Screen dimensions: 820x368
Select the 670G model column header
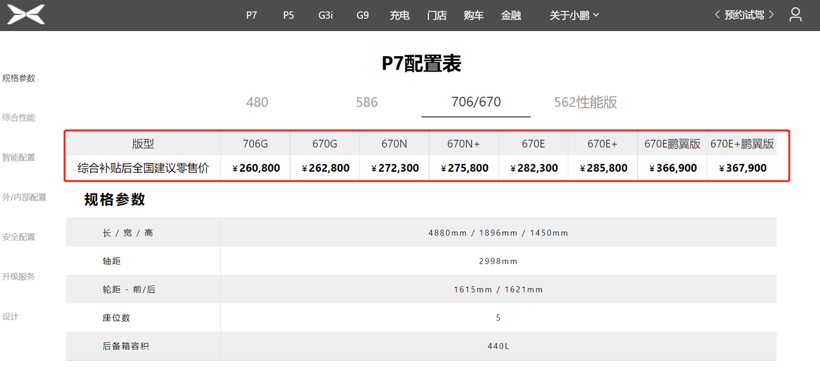click(x=325, y=144)
